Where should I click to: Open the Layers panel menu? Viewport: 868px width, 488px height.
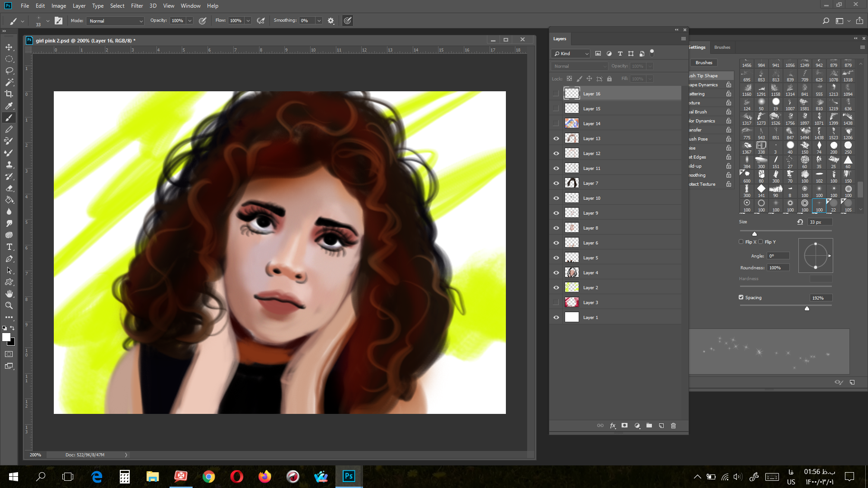(x=683, y=39)
